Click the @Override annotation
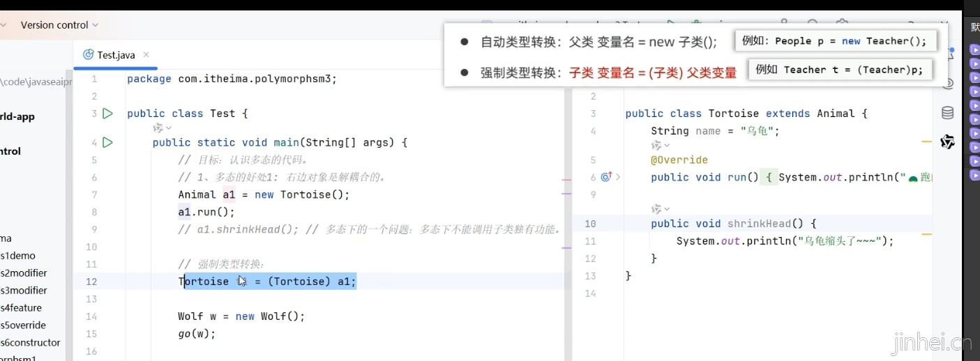 tap(679, 160)
